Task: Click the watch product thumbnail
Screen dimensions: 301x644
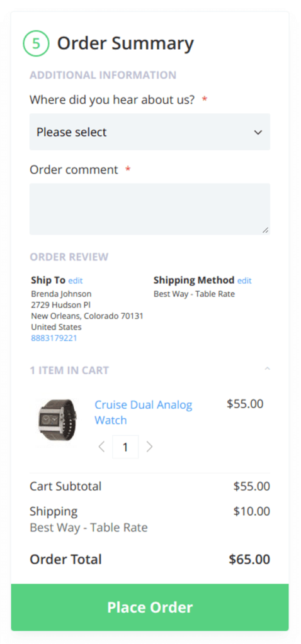Action: [x=56, y=421]
